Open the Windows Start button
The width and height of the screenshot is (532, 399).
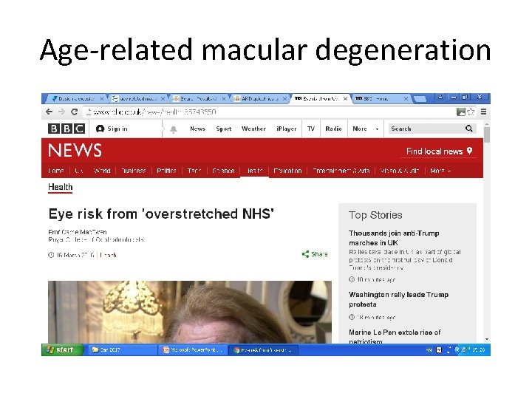[62, 349]
